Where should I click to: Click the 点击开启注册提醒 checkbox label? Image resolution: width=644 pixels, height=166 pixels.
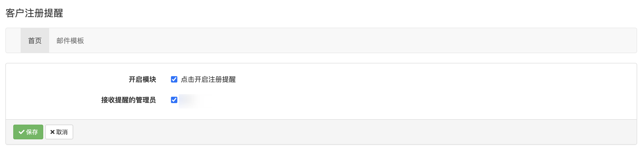(x=208, y=80)
